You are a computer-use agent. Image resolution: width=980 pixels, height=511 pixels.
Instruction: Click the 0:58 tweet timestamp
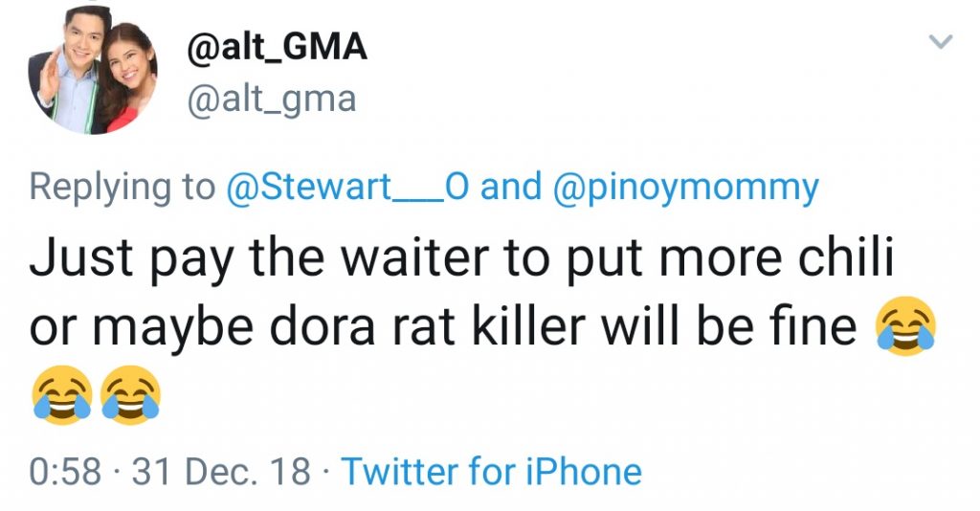point(63,471)
